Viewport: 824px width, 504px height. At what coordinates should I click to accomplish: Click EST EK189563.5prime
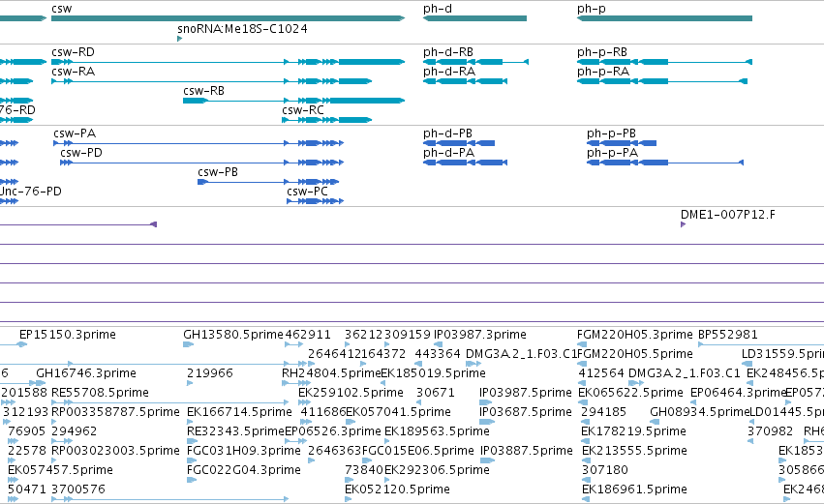click(x=438, y=431)
